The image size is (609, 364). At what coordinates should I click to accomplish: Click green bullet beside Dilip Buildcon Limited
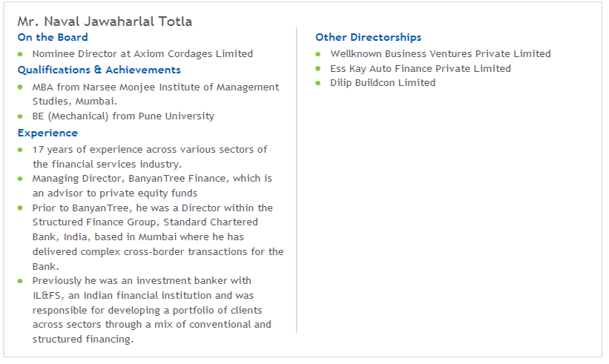[x=318, y=83]
